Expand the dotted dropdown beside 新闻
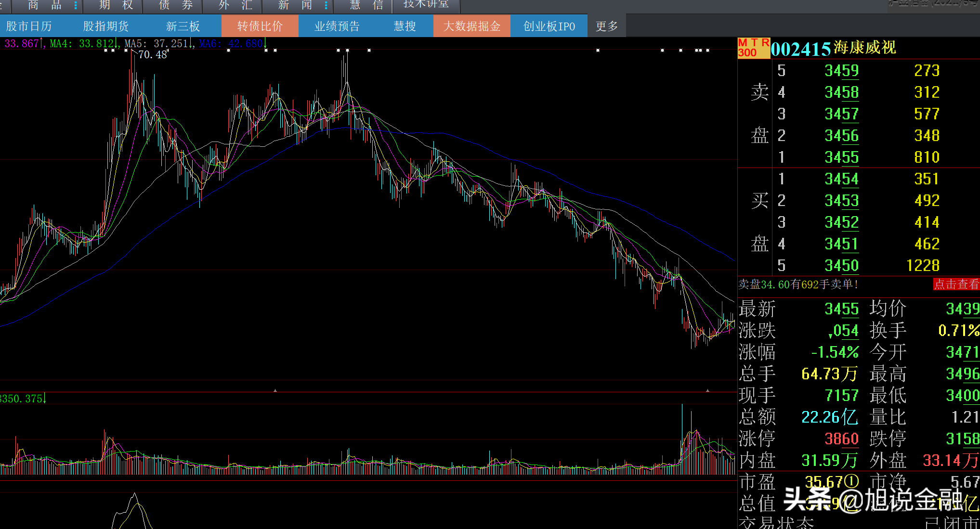This screenshot has height=529, width=980. click(x=326, y=6)
